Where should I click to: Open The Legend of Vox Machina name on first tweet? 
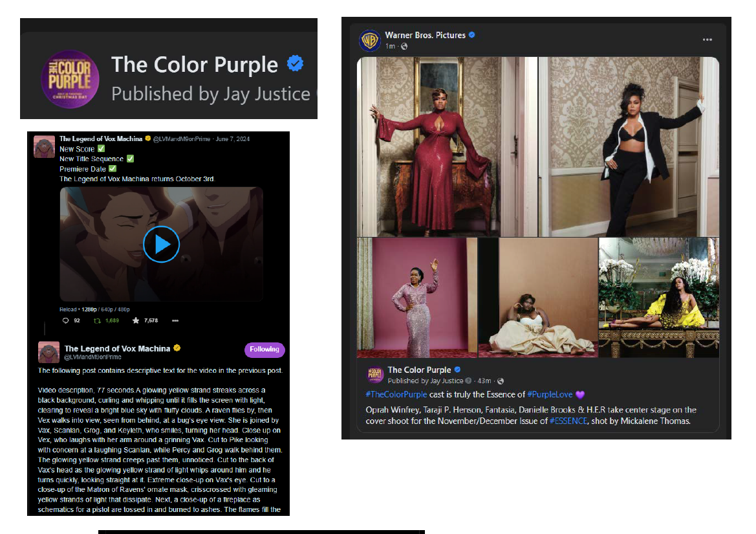click(101, 139)
